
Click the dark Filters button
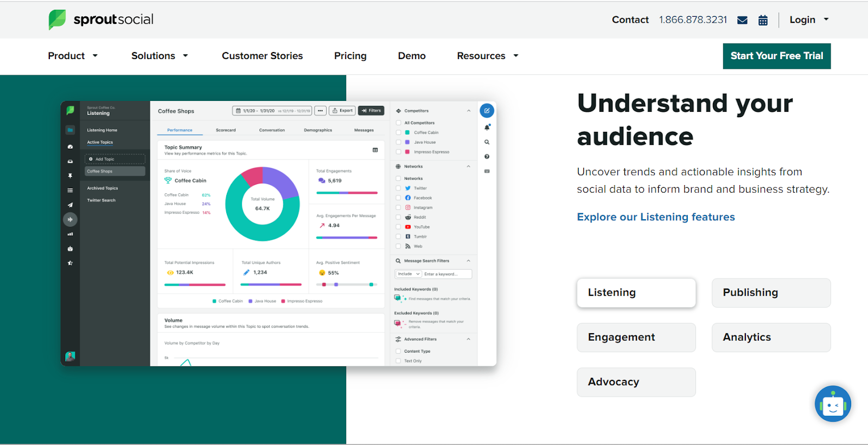click(x=371, y=111)
